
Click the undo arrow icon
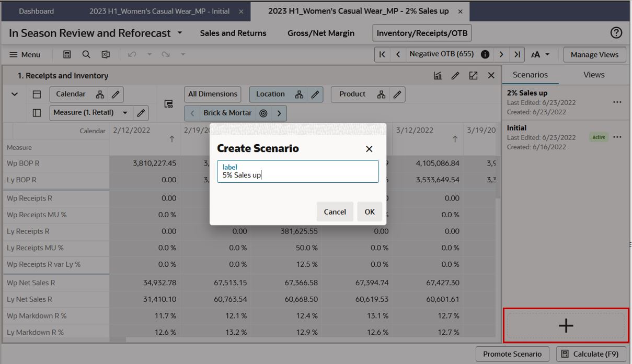(133, 54)
